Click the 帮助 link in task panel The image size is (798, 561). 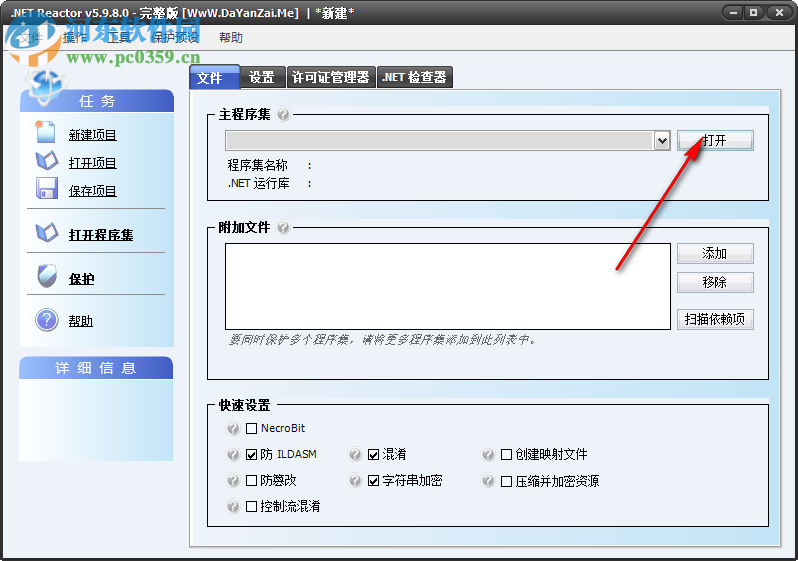80,321
